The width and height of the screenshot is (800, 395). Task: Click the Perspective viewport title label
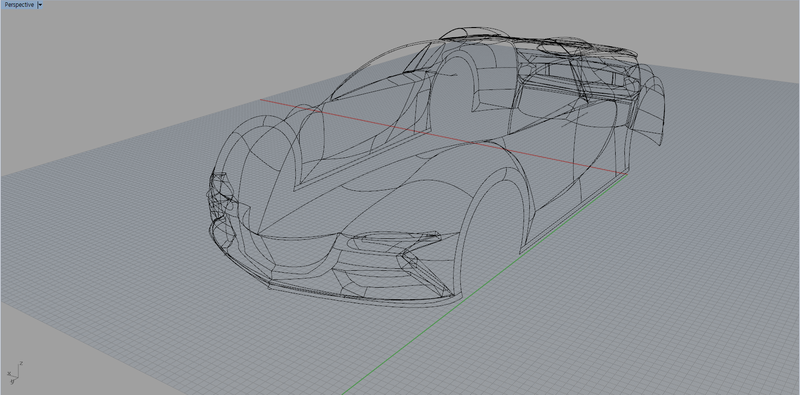tap(19, 5)
